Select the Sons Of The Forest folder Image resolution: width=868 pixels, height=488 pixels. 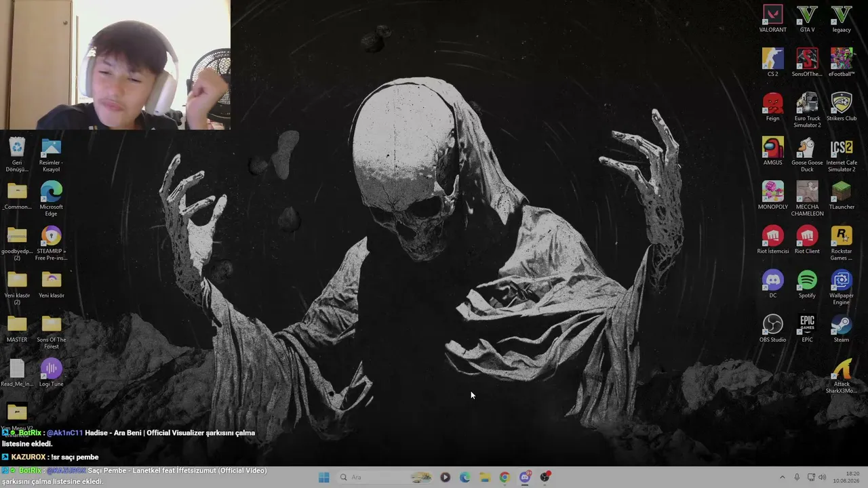(x=52, y=332)
